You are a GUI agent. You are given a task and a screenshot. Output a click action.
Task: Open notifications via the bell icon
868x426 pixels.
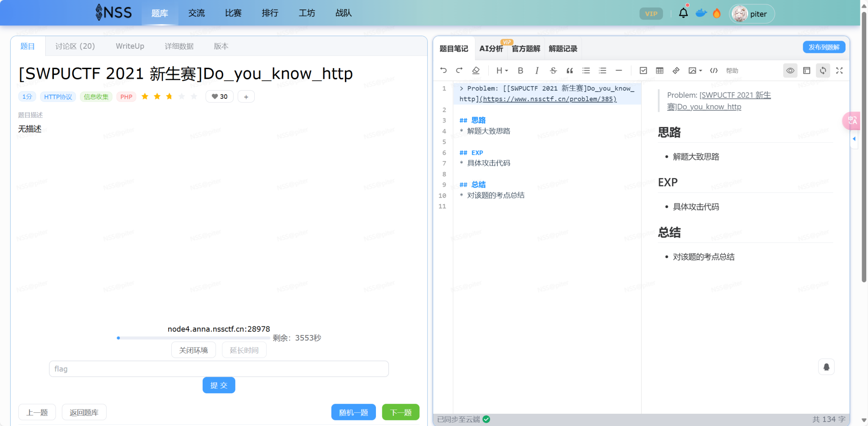click(x=683, y=13)
